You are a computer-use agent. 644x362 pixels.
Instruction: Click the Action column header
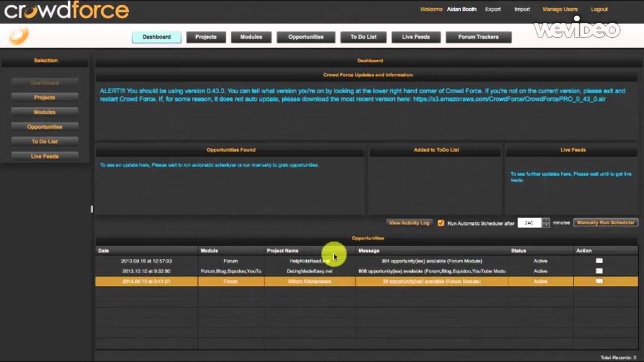point(606,250)
